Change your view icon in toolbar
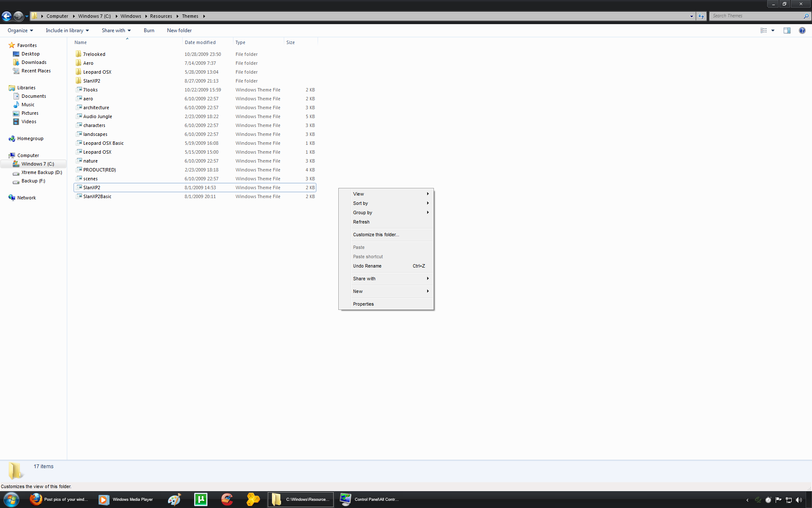The image size is (812, 508). (x=764, y=30)
